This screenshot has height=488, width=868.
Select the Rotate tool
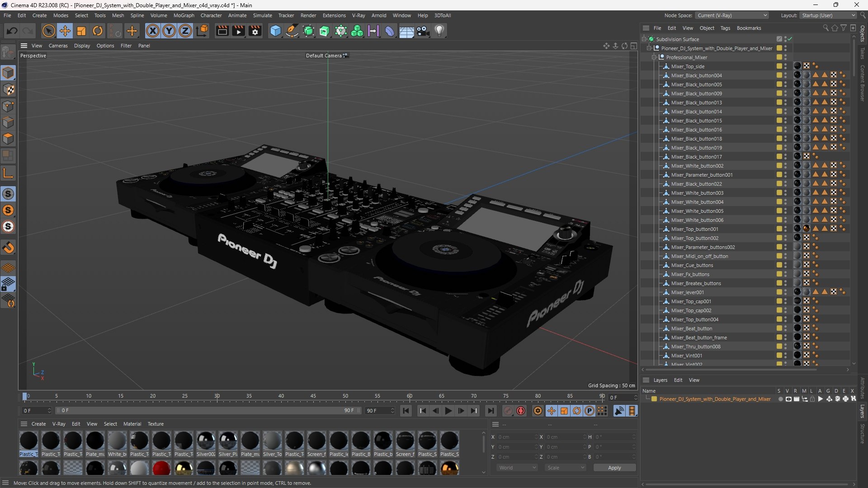coord(98,31)
